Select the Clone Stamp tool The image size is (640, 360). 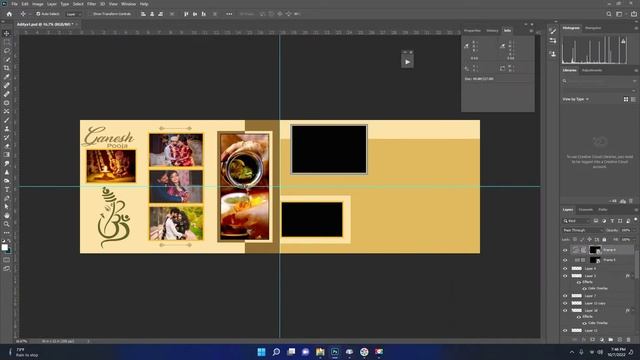(x=7, y=129)
